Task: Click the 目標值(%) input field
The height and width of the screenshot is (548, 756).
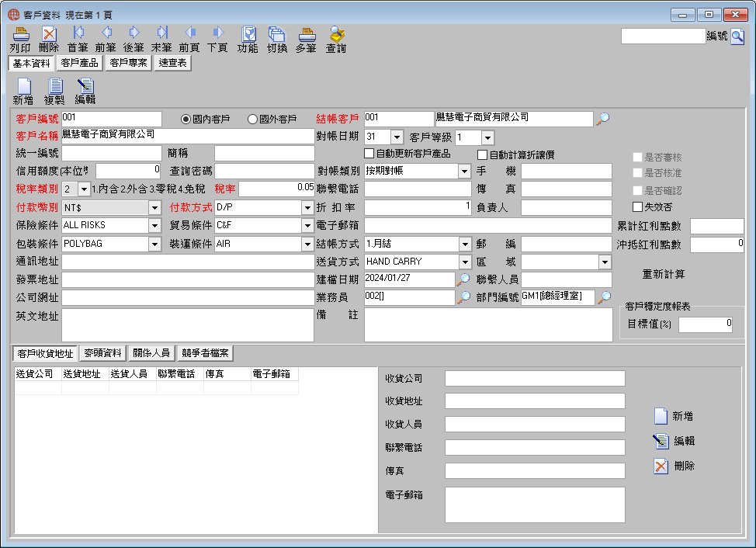Action: coord(706,324)
